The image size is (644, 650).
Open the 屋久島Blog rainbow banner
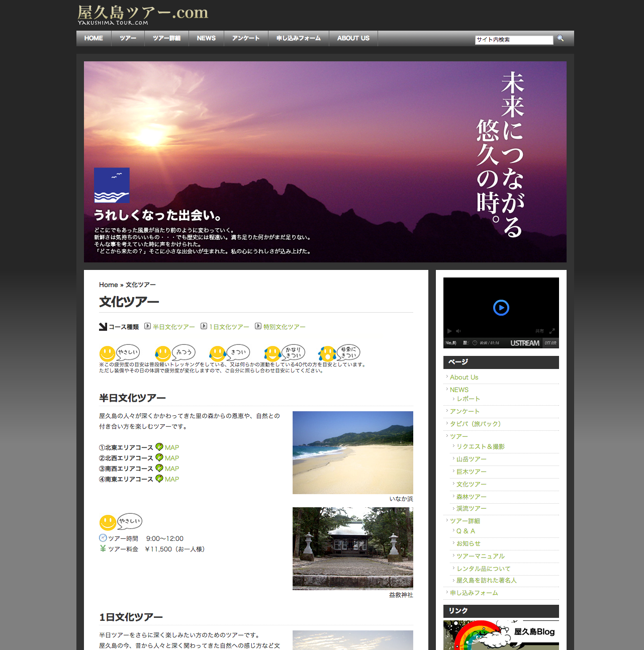coord(501,635)
